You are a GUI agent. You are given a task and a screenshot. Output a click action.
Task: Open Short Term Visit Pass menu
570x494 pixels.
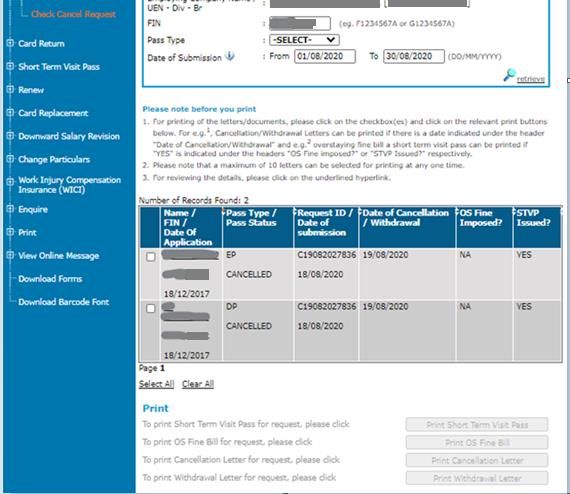59,67
